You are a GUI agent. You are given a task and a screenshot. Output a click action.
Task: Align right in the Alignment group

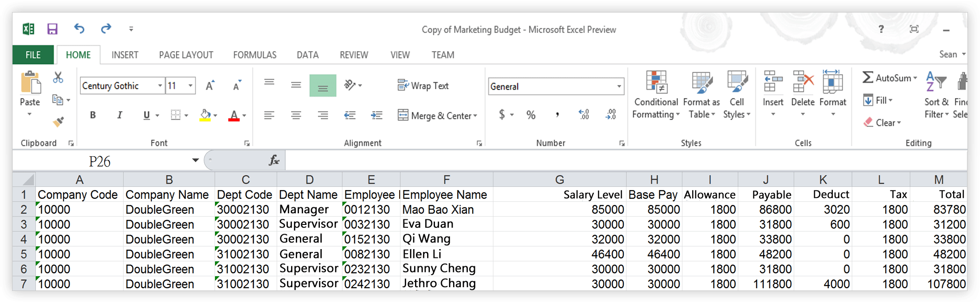323,115
